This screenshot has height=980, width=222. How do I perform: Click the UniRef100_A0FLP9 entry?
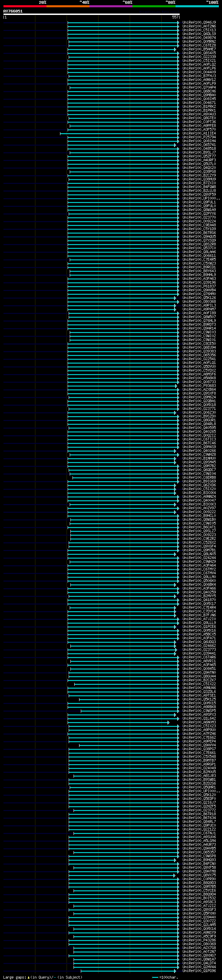click(199, 83)
